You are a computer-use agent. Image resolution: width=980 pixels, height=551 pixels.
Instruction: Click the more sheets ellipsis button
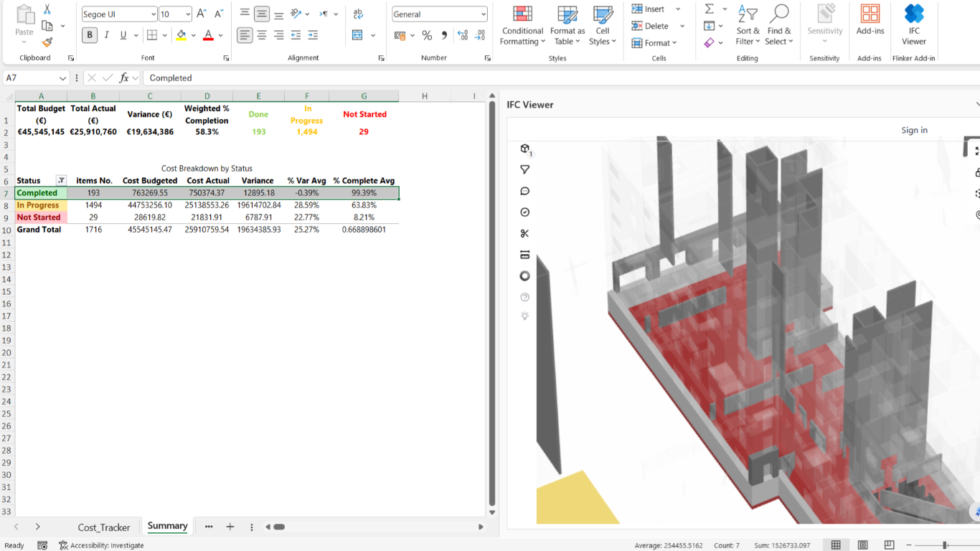pos(209,527)
